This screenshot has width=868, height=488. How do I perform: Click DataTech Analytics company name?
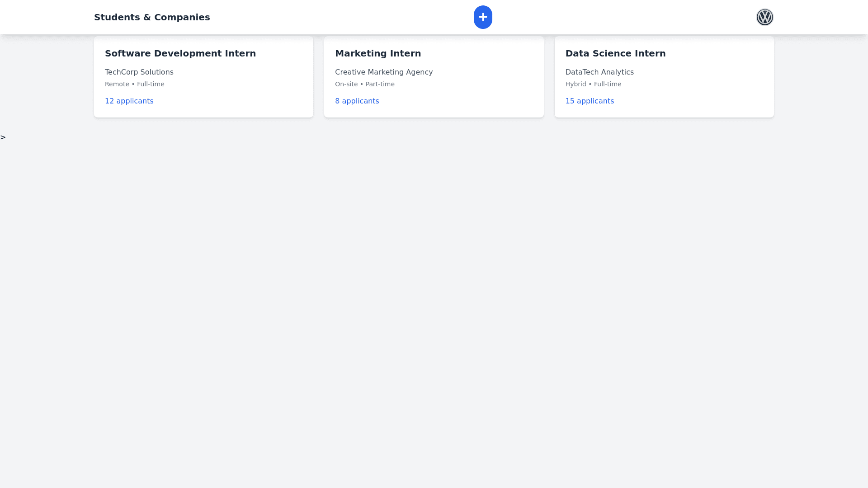pyautogui.click(x=599, y=72)
